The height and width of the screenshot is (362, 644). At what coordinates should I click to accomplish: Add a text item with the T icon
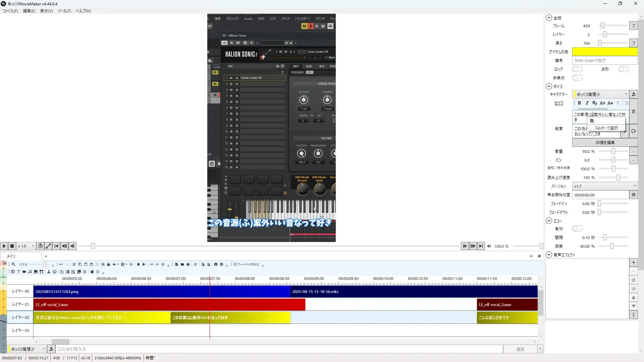pyautogui.click(x=18, y=272)
